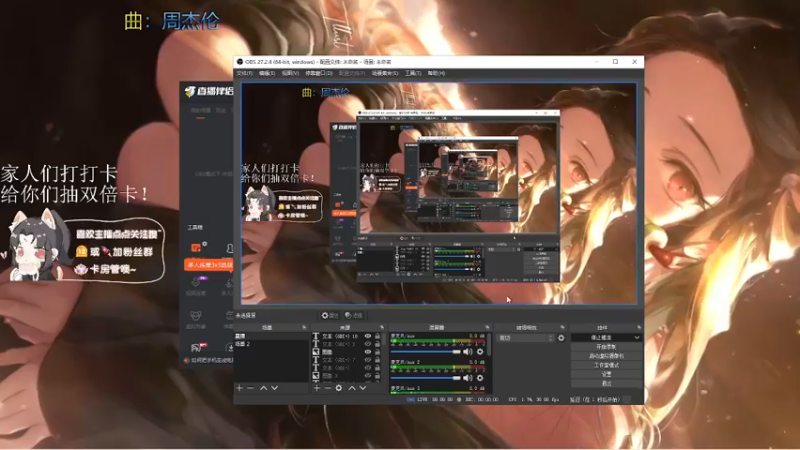Remove the selected source with the minus icon
800x450 pixels.
point(328,388)
